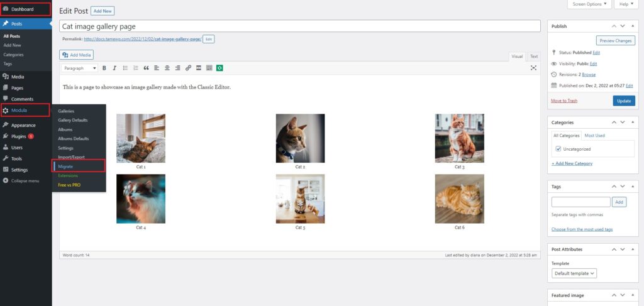Enter distraction-free fullscreen writing mode
The image size is (644, 306).
533,68
